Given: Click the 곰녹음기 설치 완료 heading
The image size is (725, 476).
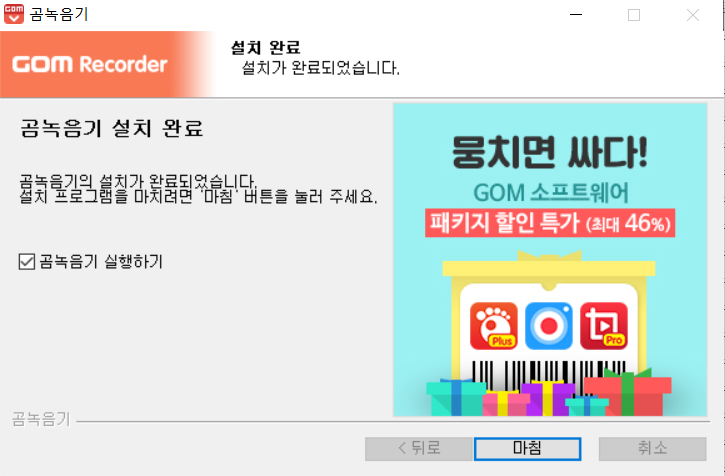Looking at the screenshot, I should click(x=111, y=128).
